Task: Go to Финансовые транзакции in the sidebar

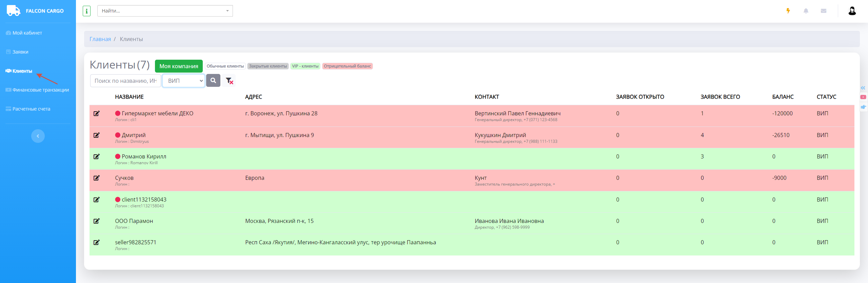Action: 40,90
